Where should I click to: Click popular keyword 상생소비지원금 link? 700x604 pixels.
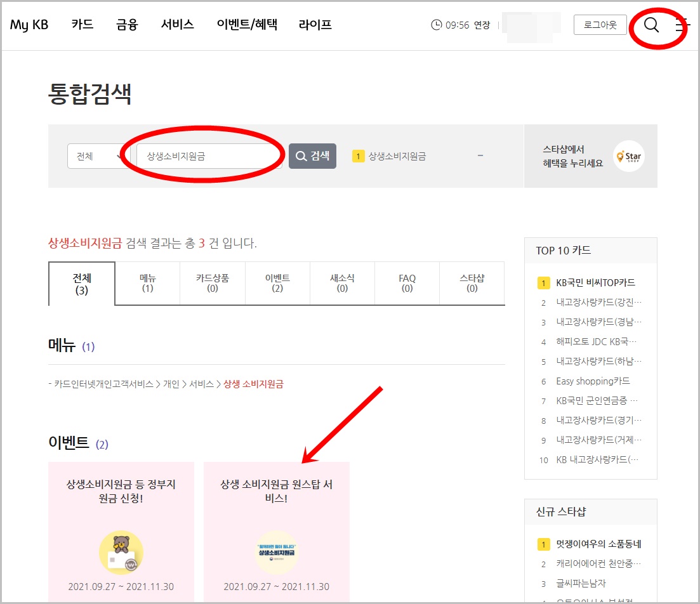pos(397,156)
